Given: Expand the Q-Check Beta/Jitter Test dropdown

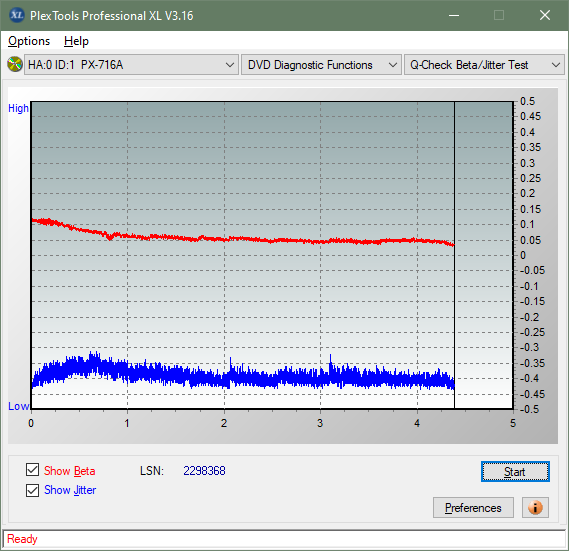Looking at the screenshot, I should coord(484,65).
